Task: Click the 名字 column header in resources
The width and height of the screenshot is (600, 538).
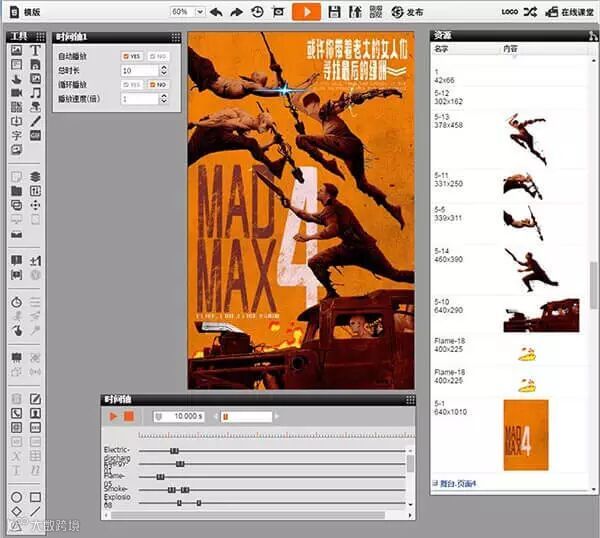Action: [x=441, y=49]
